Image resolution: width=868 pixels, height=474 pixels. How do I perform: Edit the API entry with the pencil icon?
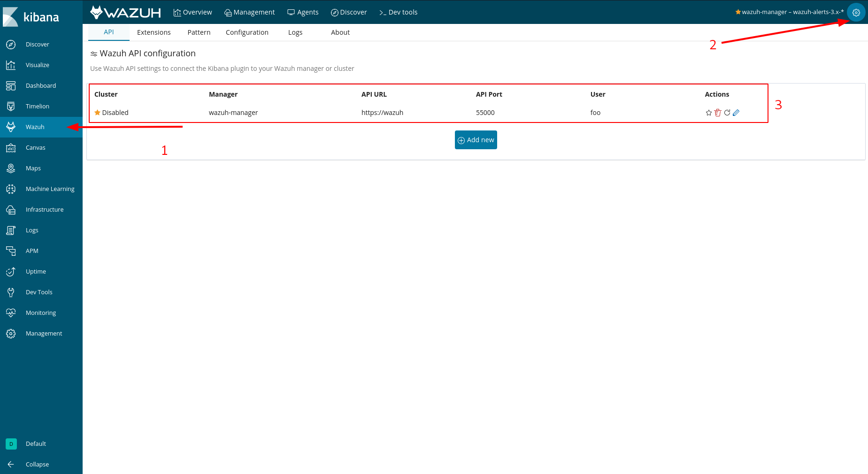point(736,113)
